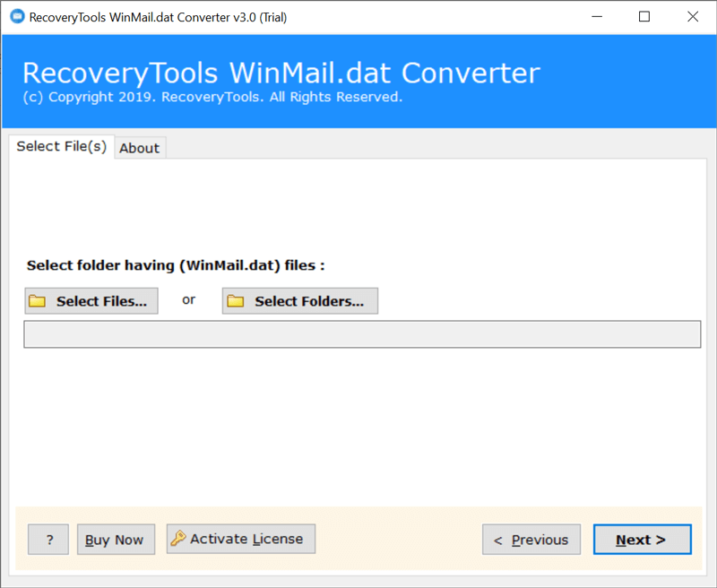Click the key icon on Activate License
The height and width of the screenshot is (588, 717).
click(178, 539)
